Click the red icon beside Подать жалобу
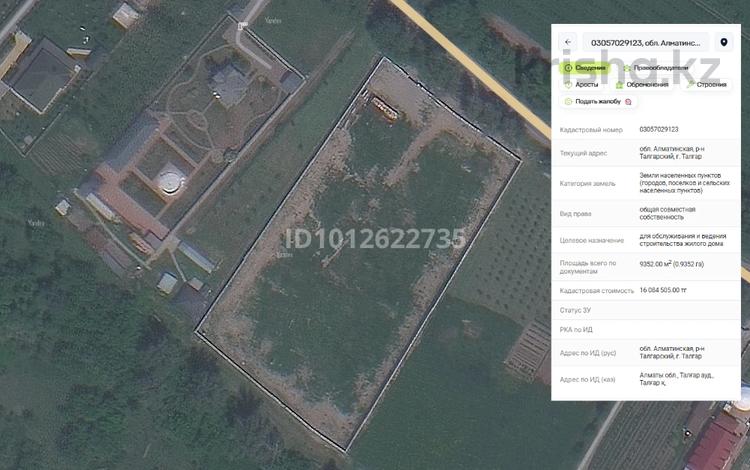Screen dimensions: 750x470 [629, 101]
